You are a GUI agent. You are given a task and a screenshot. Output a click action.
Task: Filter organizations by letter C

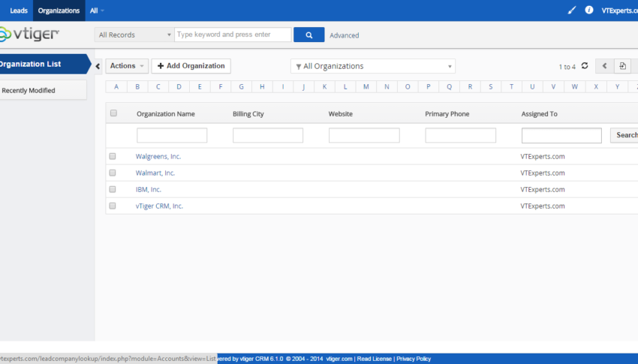click(x=158, y=86)
